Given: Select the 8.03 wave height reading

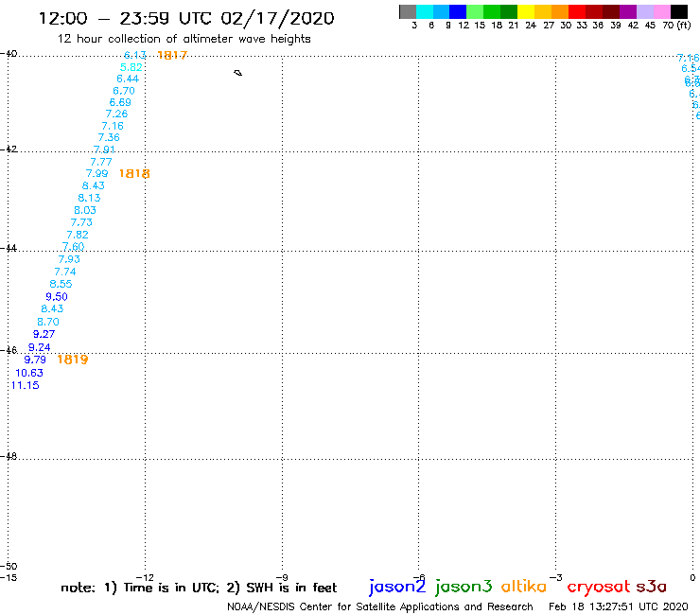Looking at the screenshot, I should tap(85, 210).
